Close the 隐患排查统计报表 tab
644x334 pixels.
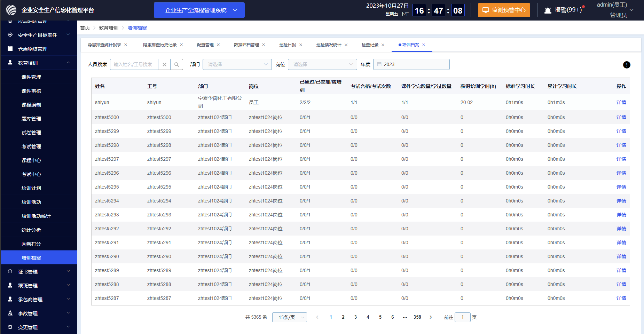[x=126, y=45]
